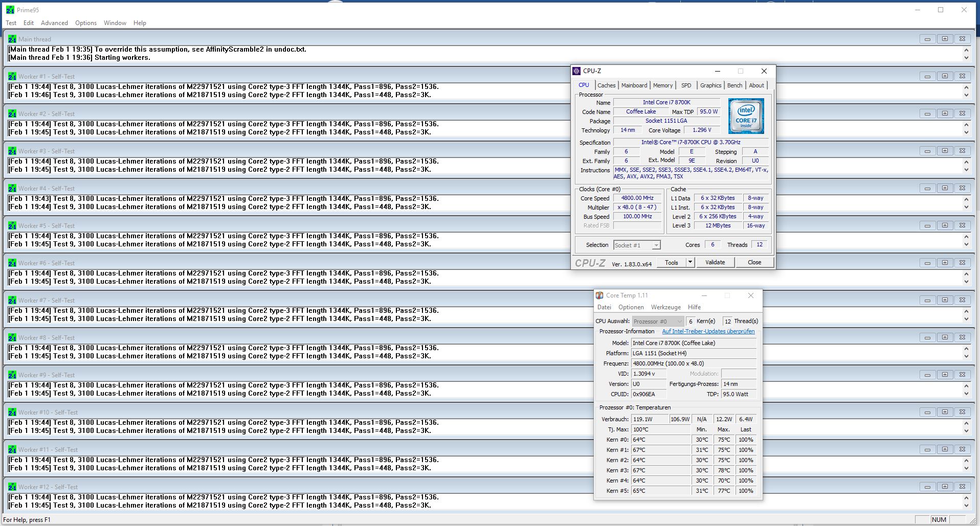Image resolution: width=980 pixels, height=526 pixels.
Task: Click the Worker #2 window icon
Action: (x=12, y=113)
